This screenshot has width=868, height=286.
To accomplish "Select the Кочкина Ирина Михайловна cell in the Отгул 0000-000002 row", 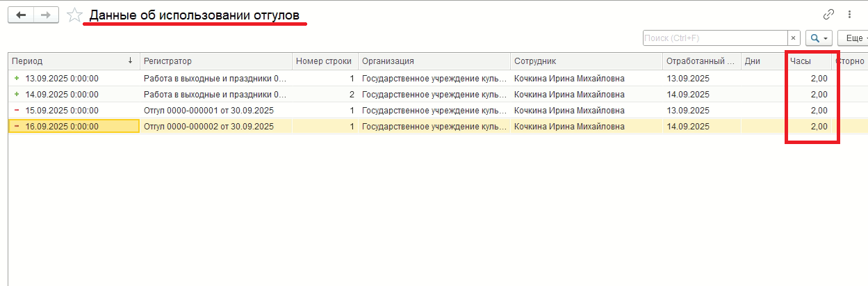I will [x=587, y=126].
